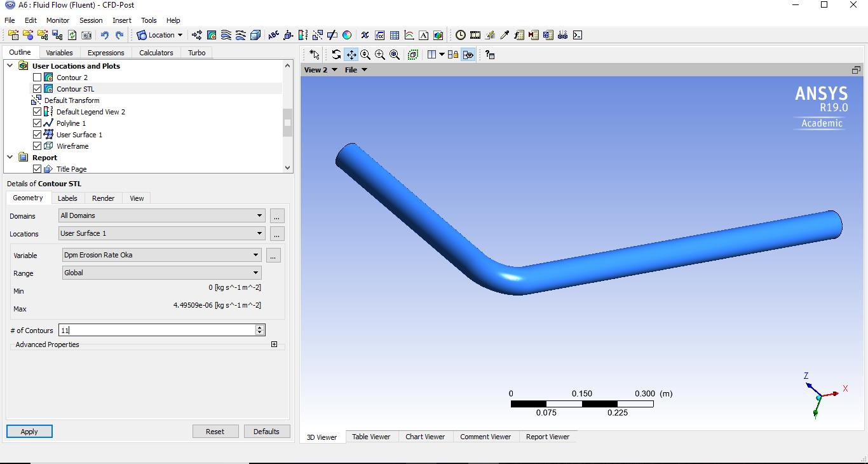Click the Streamline insert toolbar icon
The image size is (868, 464).
[x=226, y=36]
